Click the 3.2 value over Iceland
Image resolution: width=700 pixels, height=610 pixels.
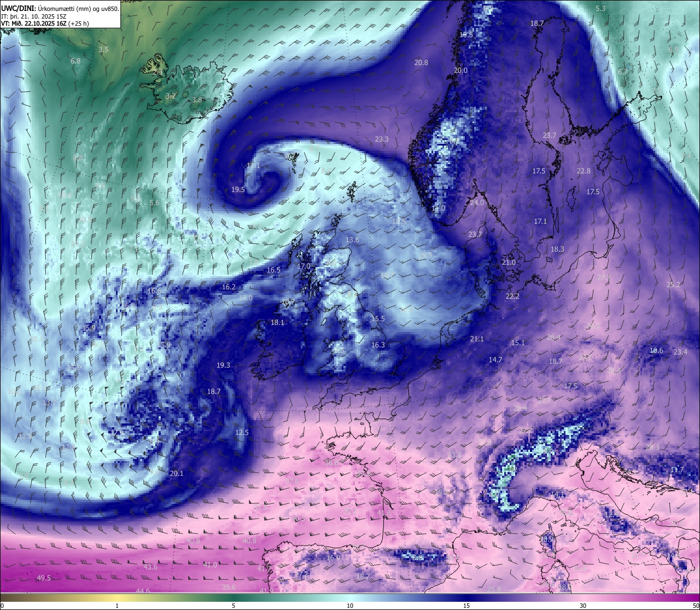[171, 96]
